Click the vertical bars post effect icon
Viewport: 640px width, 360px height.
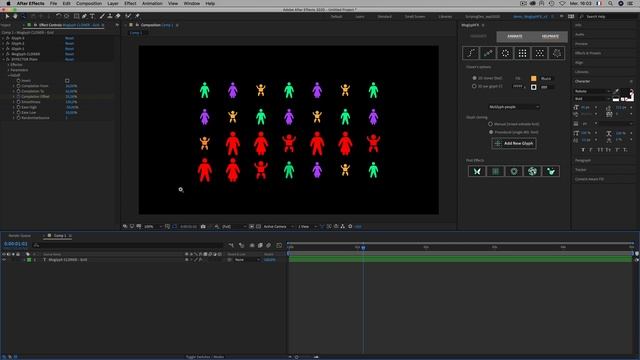pyautogui.click(x=495, y=171)
